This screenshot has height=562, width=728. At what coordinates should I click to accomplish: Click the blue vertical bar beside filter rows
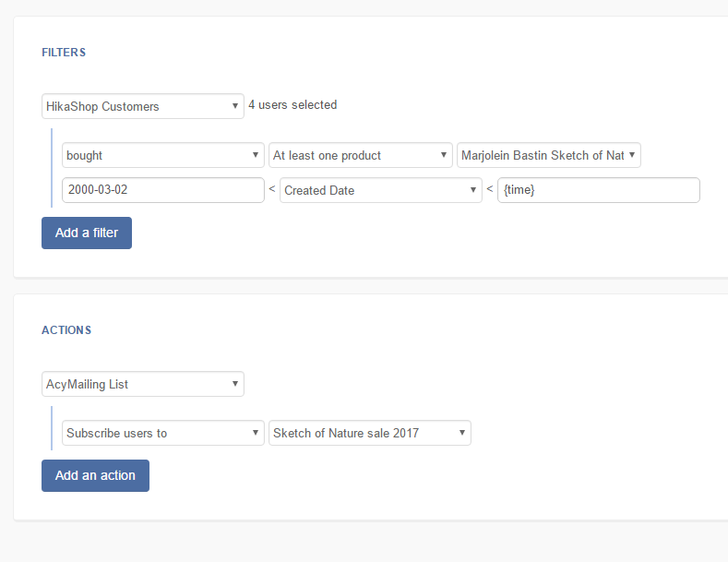pyautogui.click(x=52, y=168)
